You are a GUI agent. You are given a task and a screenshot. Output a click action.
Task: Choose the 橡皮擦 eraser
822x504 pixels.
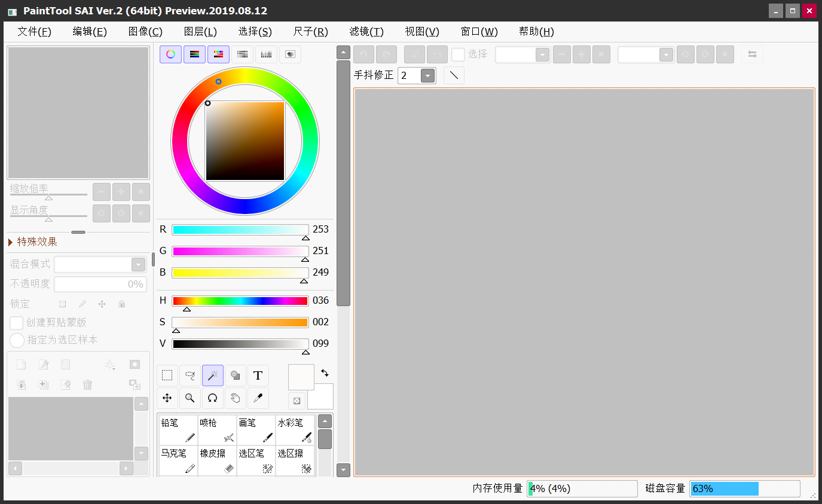point(217,461)
